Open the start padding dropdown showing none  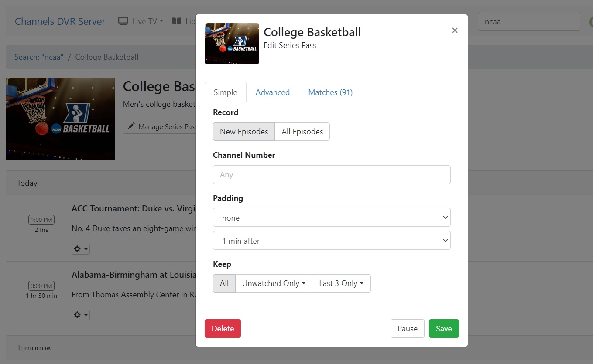click(x=332, y=218)
